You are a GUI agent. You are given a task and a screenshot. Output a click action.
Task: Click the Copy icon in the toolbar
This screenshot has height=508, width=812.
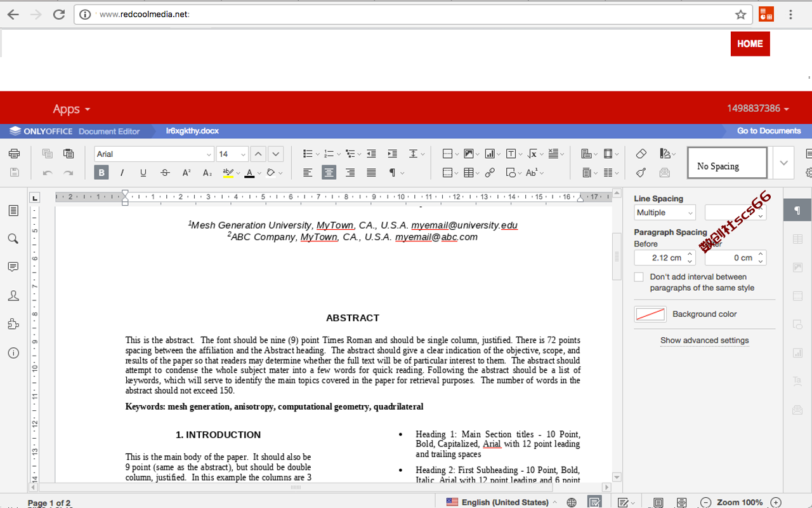[x=47, y=154]
